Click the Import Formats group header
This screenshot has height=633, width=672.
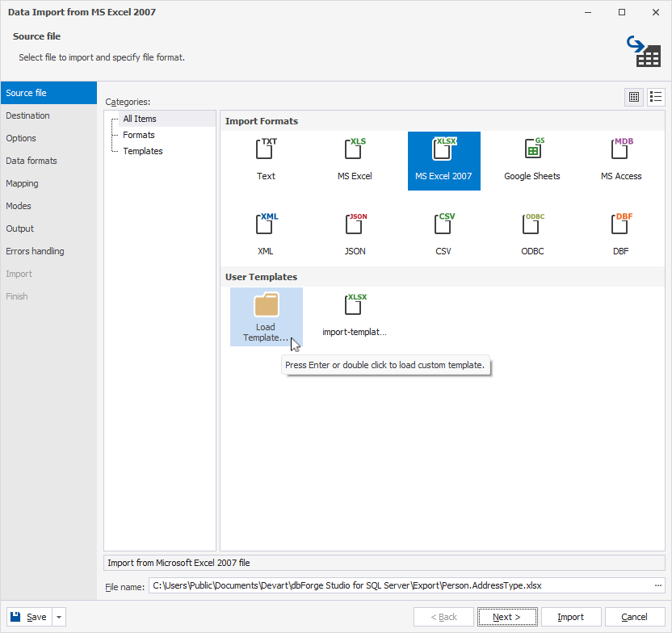point(443,121)
